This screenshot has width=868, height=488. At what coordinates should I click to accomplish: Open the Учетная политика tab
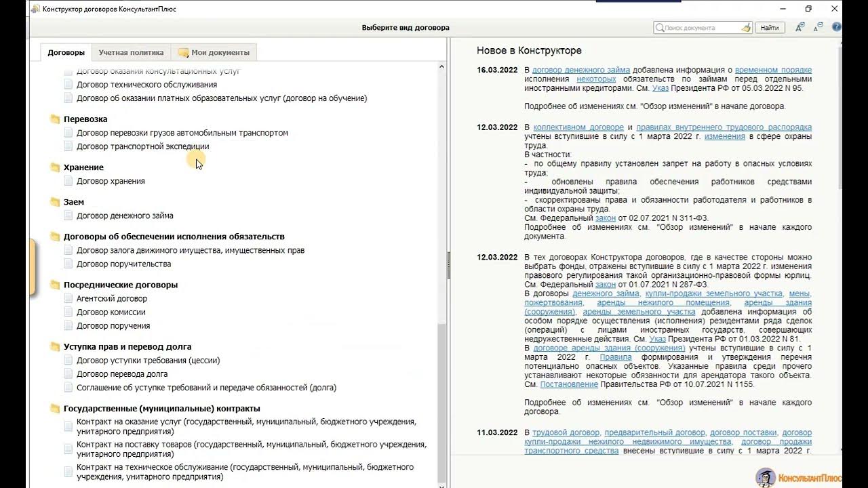pos(131,52)
